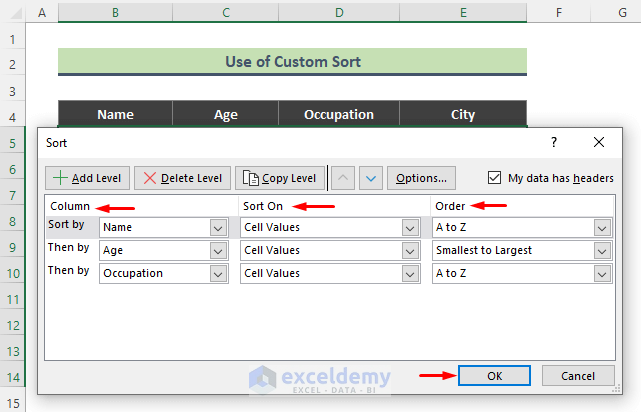Close the Sort dialog window
The width and height of the screenshot is (641, 412).
click(x=598, y=143)
